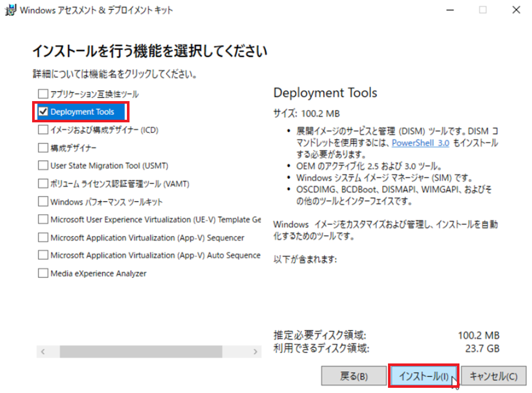Click the アプリケーション互換性ツール label
This screenshot has height=393, width=532.
(94, 94)
